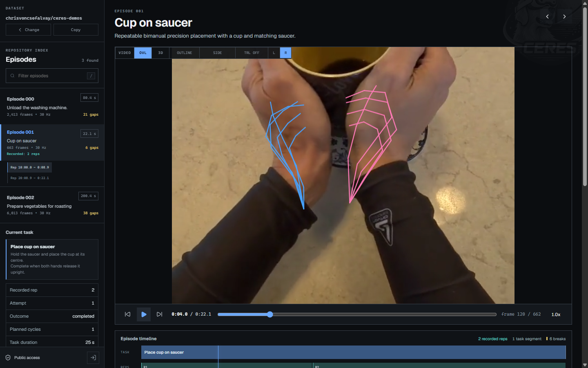Click the 200.4 s duration badge
The height and width of the screenshot is (368, 588).
click(x=88, y=196)
